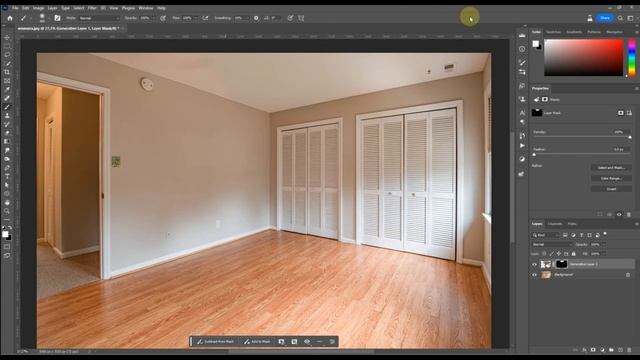Select the Frame tool

[x=7, y=81]
